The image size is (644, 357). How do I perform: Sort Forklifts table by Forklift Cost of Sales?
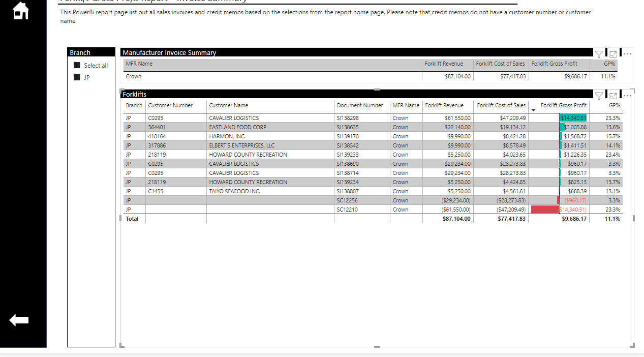501,105
